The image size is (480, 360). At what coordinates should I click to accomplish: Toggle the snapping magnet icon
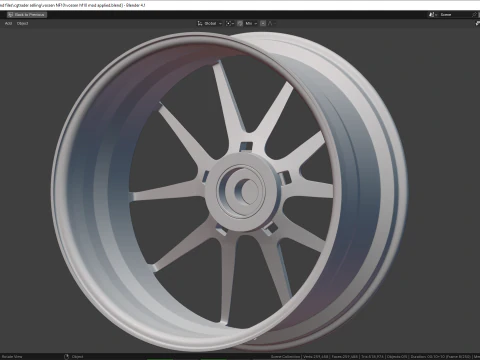[x=240, y=23]
